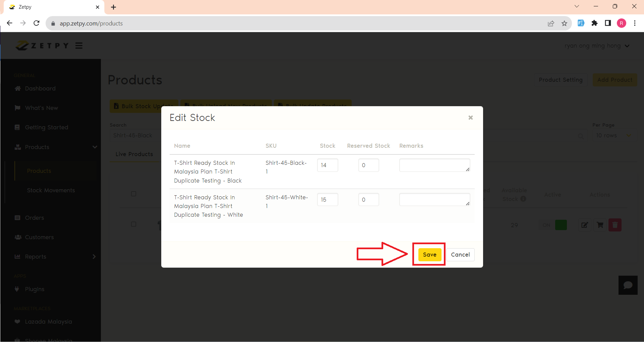The width and height of the screenshot is (644, 342).
Task: Close the Zetpy browser tab
Action: [98, 7]
